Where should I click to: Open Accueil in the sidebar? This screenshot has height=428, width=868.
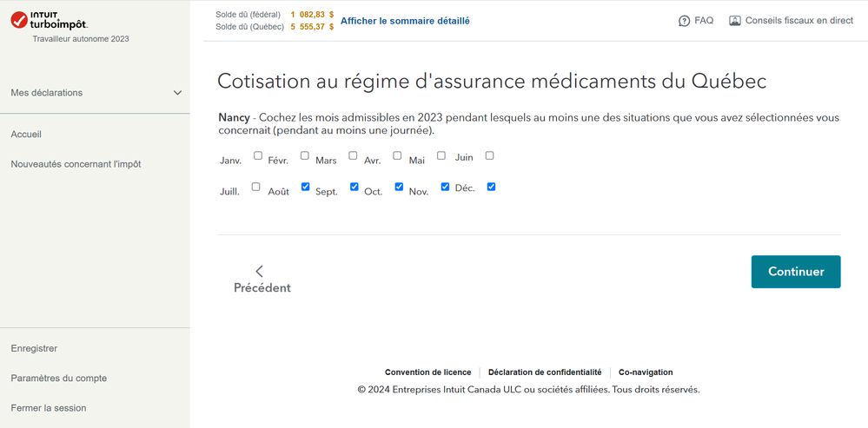point(26,135)
